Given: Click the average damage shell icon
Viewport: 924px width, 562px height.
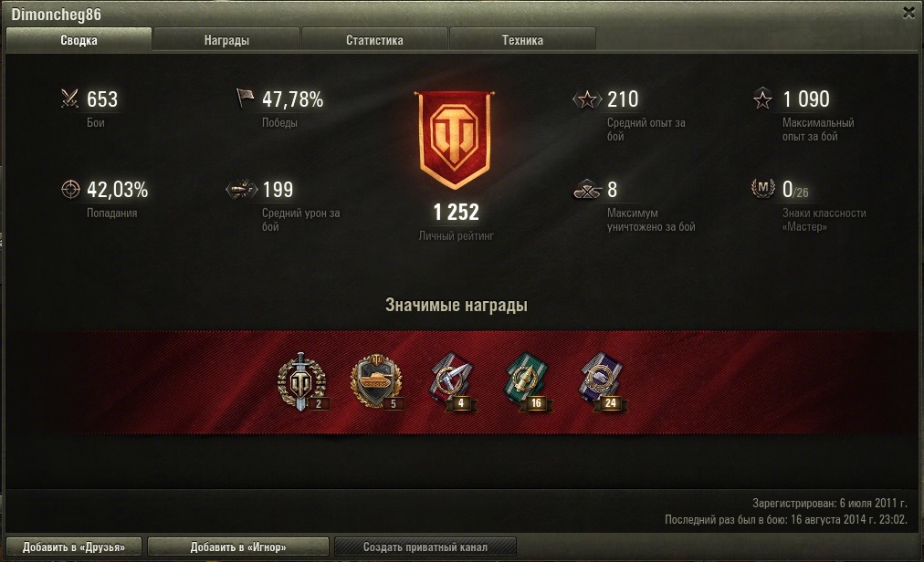Looking at the screenshot, I should (x=242, y=189).
